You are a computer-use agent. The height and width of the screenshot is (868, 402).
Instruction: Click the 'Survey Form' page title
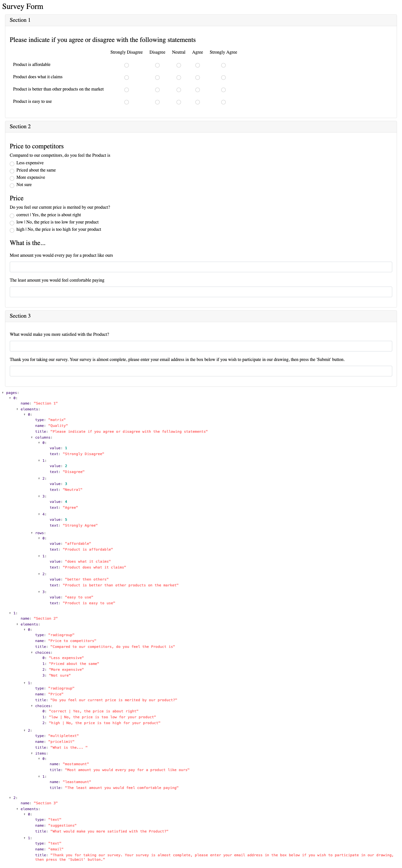(23, 6)
